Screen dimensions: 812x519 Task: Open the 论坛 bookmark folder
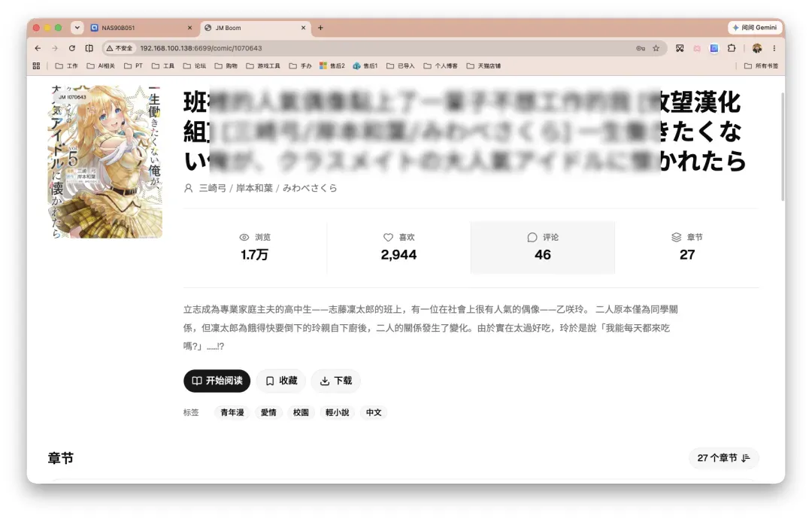point(195,65)
